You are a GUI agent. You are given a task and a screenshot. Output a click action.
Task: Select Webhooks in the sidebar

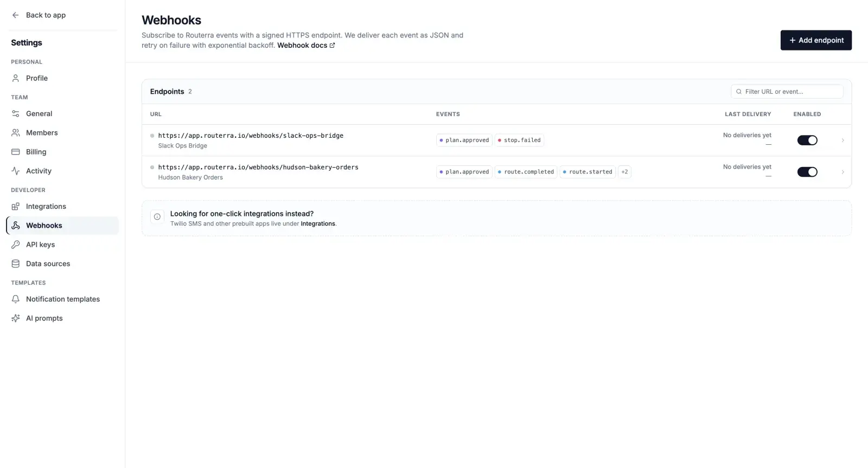62,226
